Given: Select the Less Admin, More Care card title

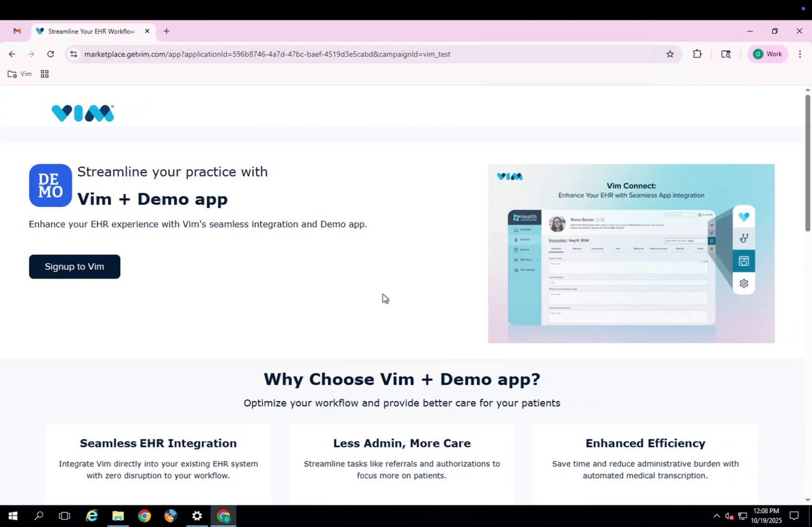Looking at the screenshot, I should (x=402, y=443).
